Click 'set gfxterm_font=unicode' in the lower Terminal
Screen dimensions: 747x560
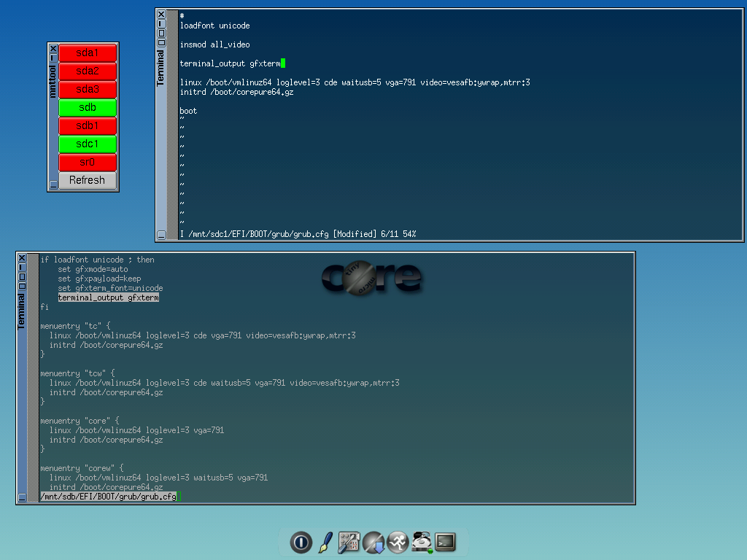[x=111, y=289]
